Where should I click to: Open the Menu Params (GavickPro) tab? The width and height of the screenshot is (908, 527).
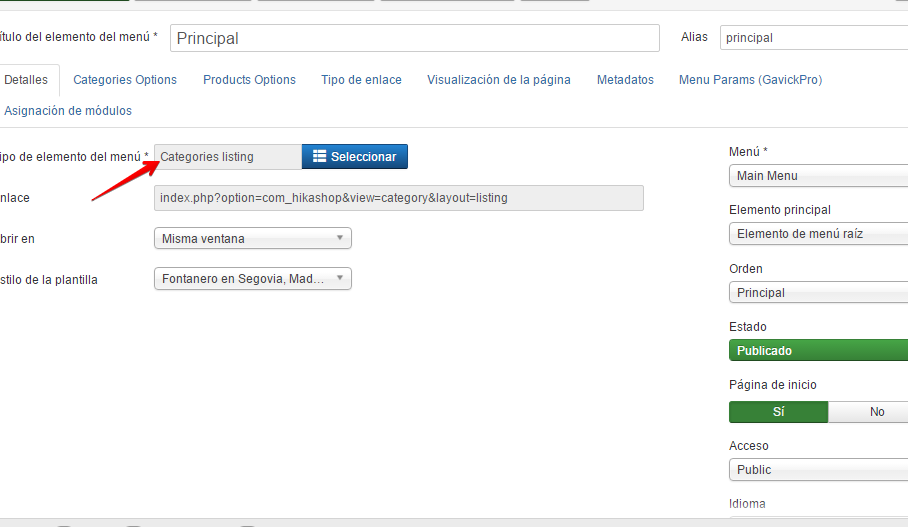[x=750, y=80]
